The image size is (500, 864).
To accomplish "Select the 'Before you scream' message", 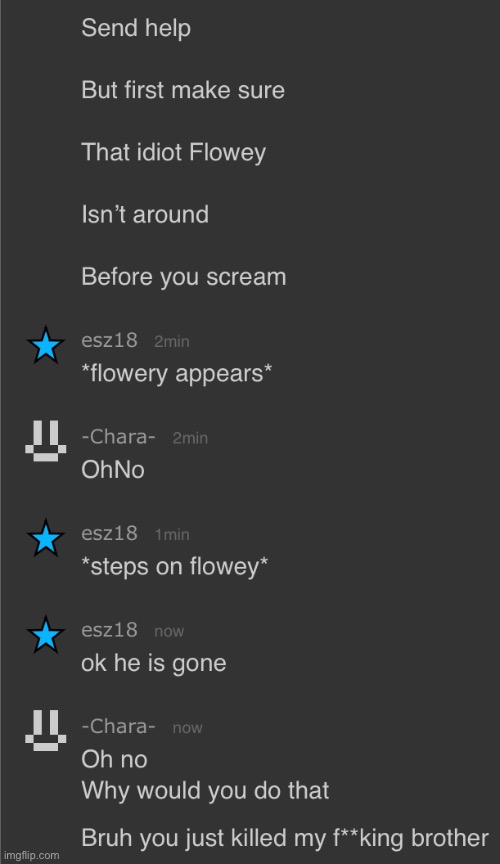I will tap(184, 277).
